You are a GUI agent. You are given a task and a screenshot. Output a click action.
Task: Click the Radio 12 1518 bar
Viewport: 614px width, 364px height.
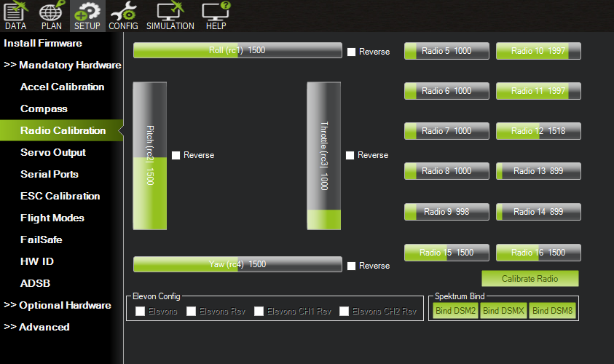point(538,131)
